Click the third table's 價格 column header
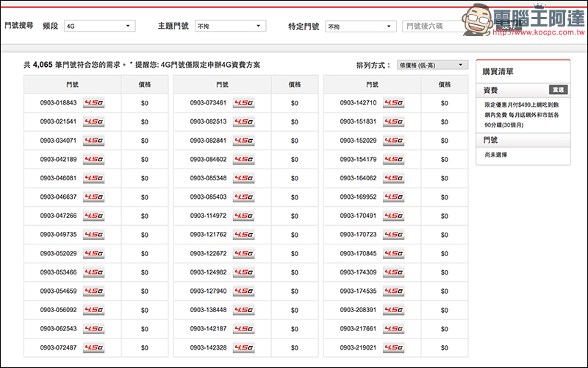 [445, 85]
